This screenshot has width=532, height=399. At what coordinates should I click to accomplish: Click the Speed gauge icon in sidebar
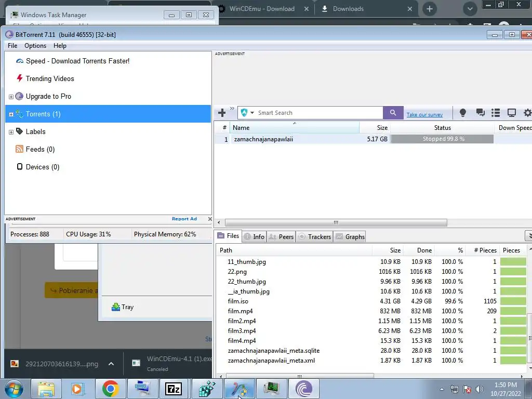coord(20,61)
